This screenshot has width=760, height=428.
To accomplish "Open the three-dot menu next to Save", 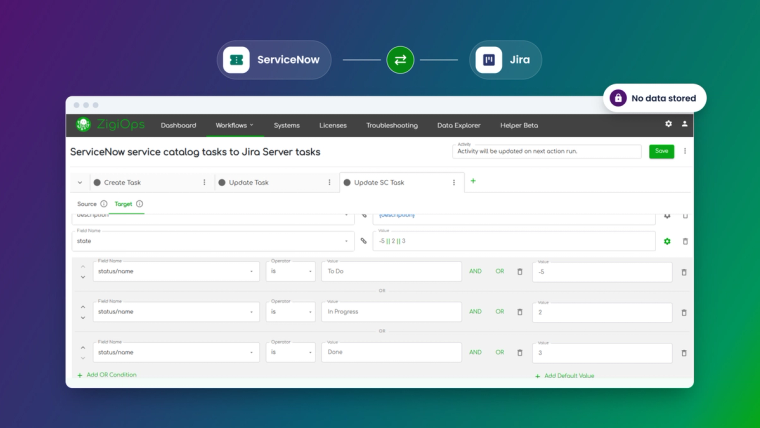I will pyautogui.click(x=685, y=151).
